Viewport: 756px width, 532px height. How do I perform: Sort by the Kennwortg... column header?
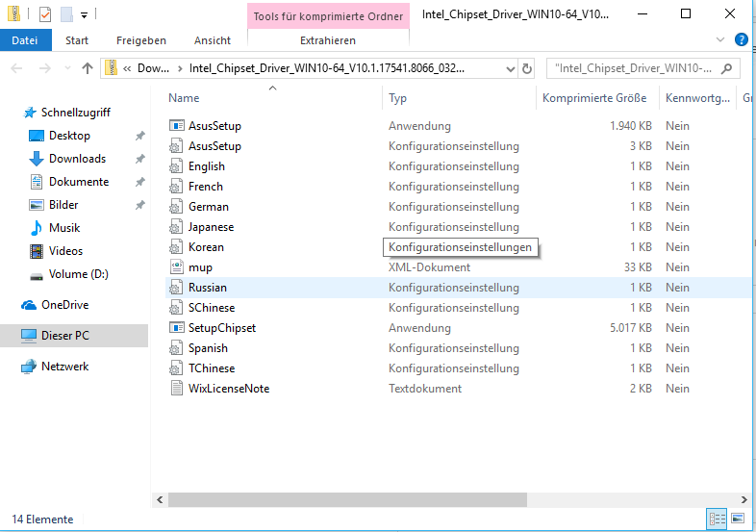697,98
